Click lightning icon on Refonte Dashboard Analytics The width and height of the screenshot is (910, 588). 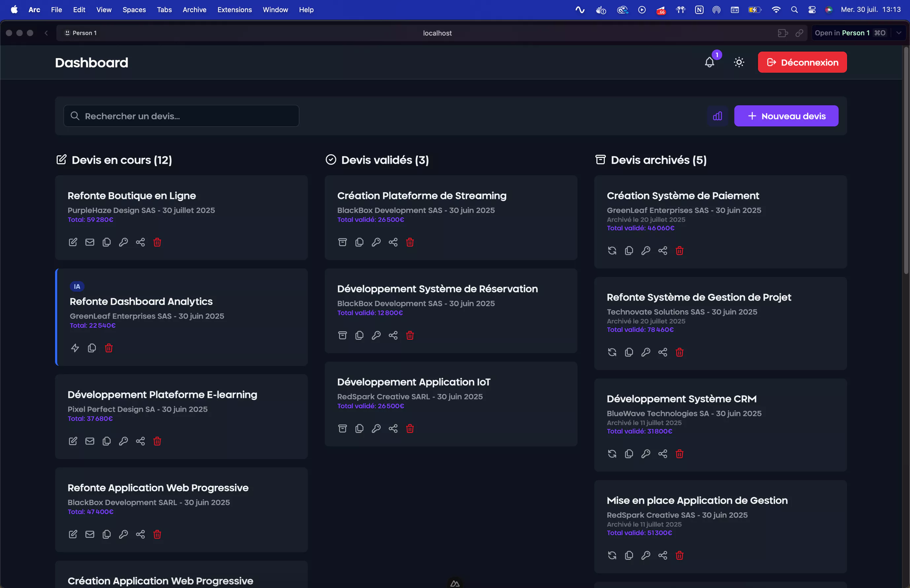pyautogui.click(x=75, y=348)
